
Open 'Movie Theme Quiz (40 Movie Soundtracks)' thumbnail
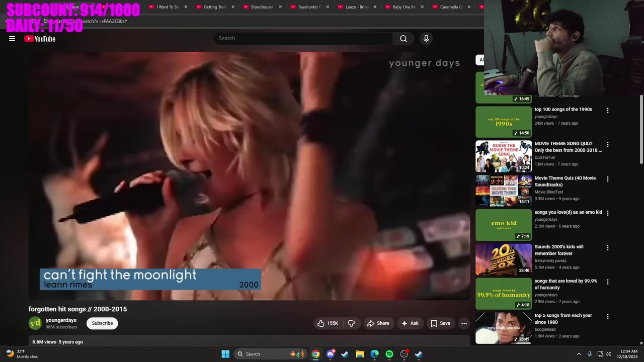(x=504, y=191)
